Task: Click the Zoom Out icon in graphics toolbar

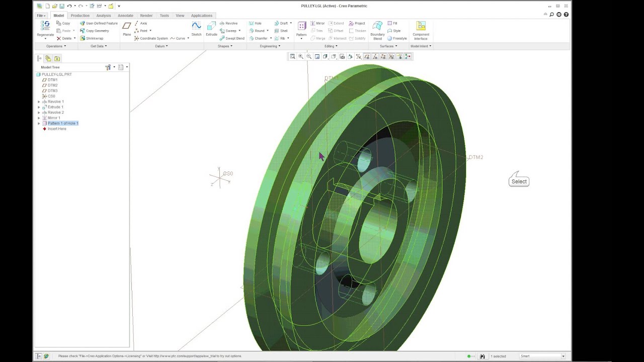Action: 309,56
